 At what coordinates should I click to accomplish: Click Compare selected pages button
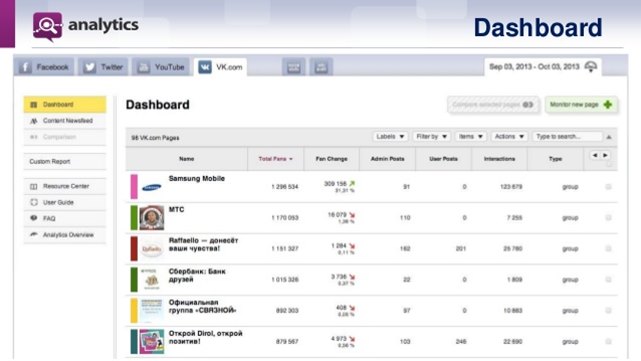(493, 105)
